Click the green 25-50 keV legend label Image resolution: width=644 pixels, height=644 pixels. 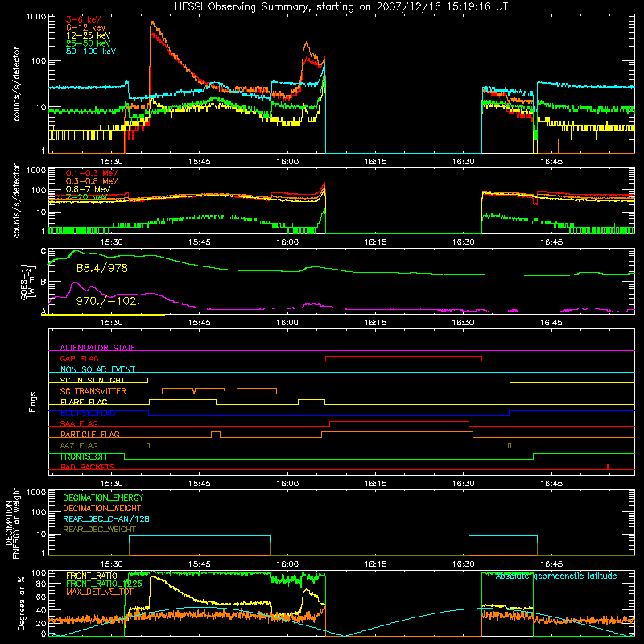pos(89,43)
